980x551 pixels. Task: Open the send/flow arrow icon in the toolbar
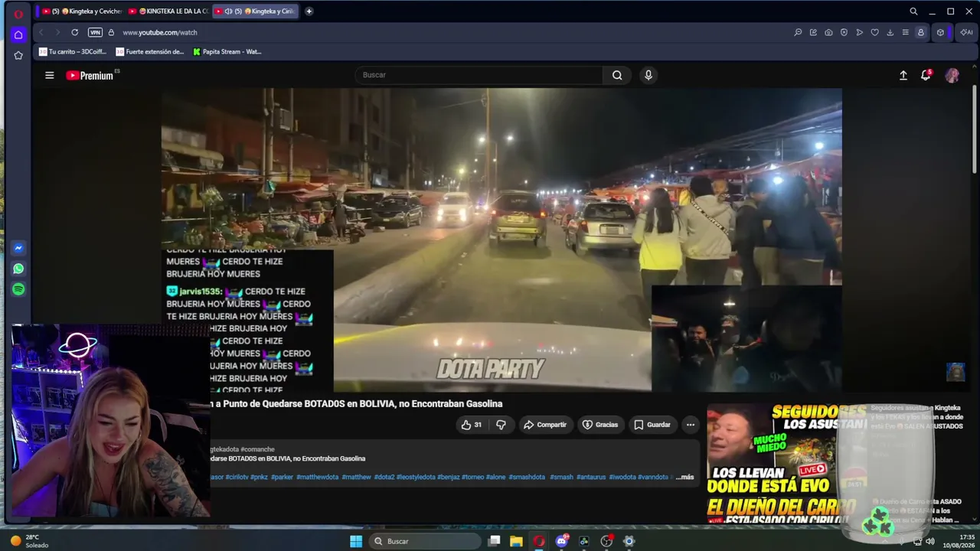click(859, 32)
